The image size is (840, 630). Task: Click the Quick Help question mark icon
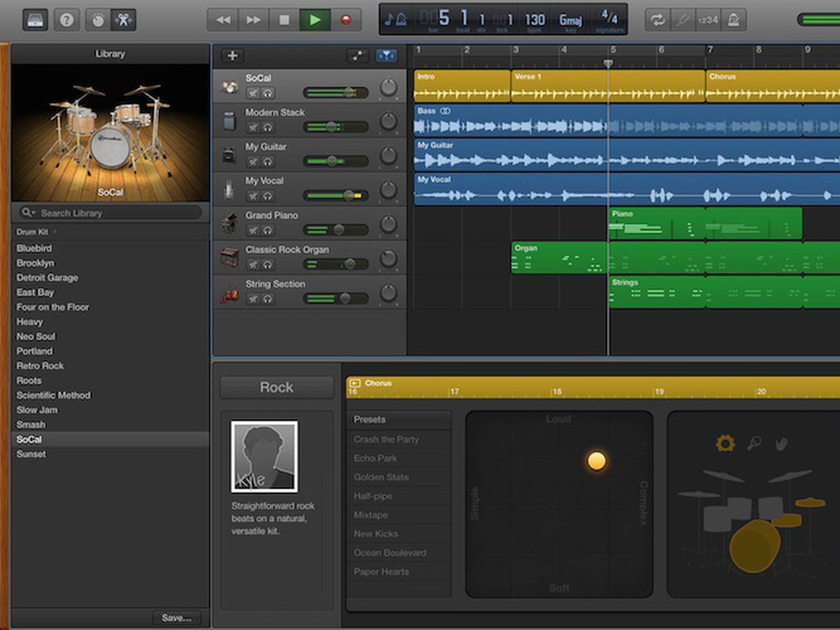[x=66, y=20]
